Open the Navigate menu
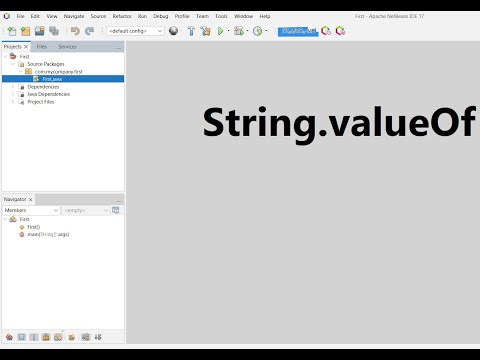 (x=74, y=16)
